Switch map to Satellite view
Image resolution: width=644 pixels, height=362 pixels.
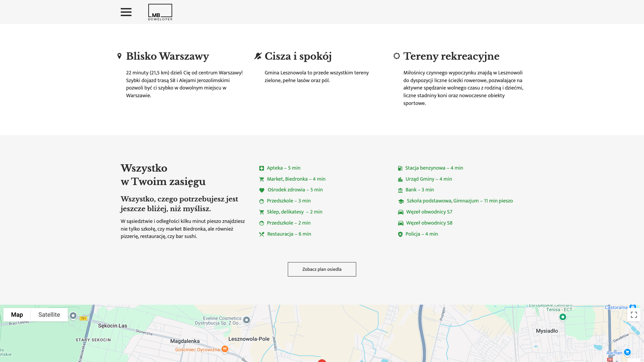49,315
